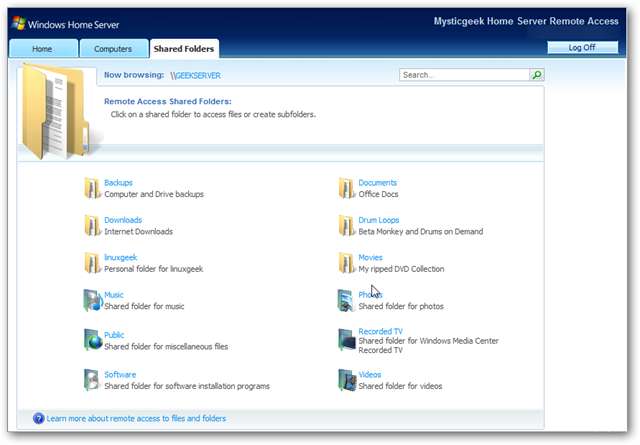The image size is (640, 445).
Task: Open the linuxgeek personal folder link
Action: pyautogui.click(x=123, y=257)
